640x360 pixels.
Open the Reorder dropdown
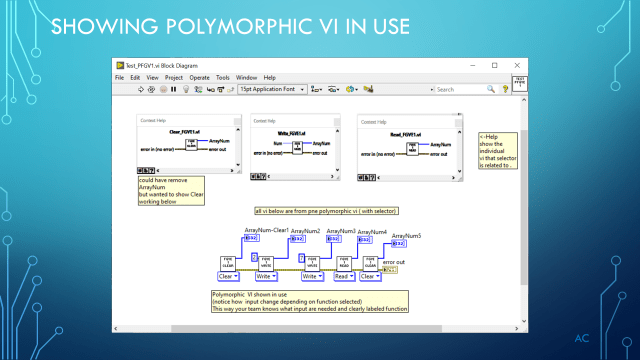pos(351,89)
